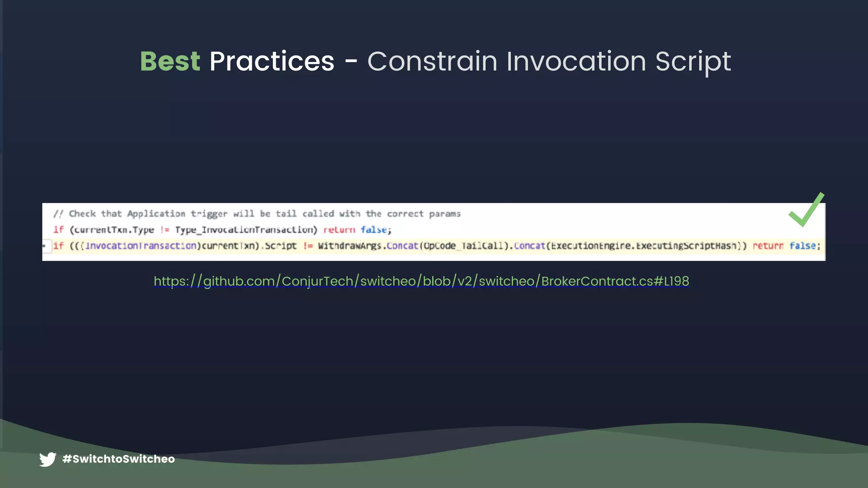Click the #SwitchtoSwitcheo hashtag text

coord(119,459)
